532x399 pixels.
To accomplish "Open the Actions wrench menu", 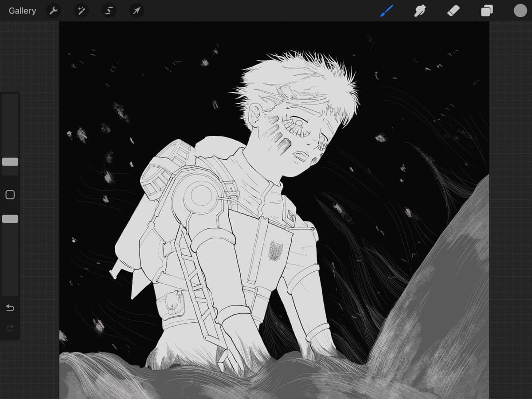I will [54, 11].
